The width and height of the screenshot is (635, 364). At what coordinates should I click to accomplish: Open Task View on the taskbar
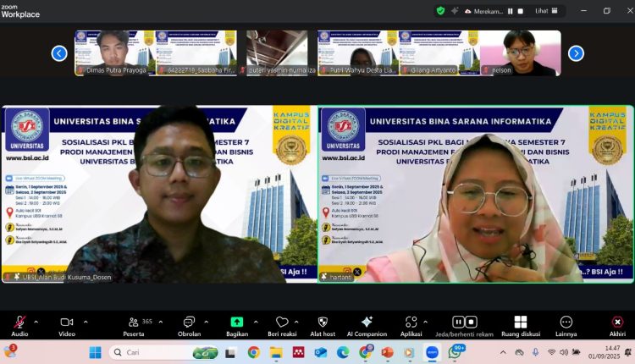(230, 353)
